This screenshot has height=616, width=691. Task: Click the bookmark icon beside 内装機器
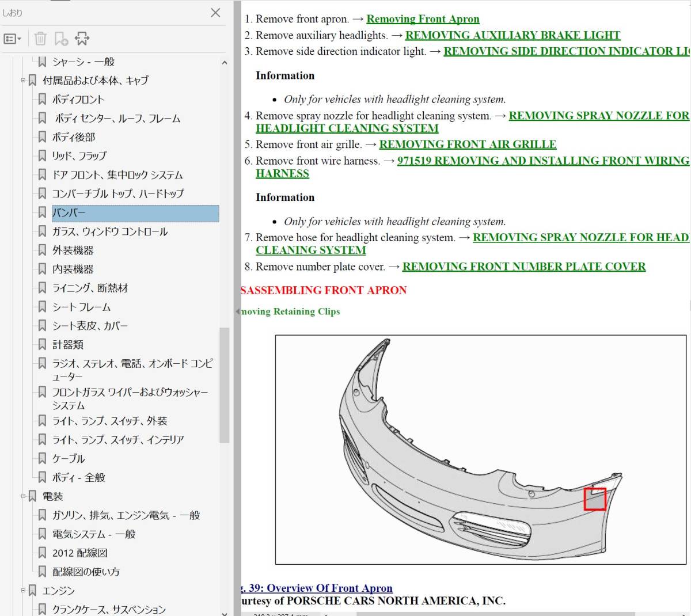[42, 269]
